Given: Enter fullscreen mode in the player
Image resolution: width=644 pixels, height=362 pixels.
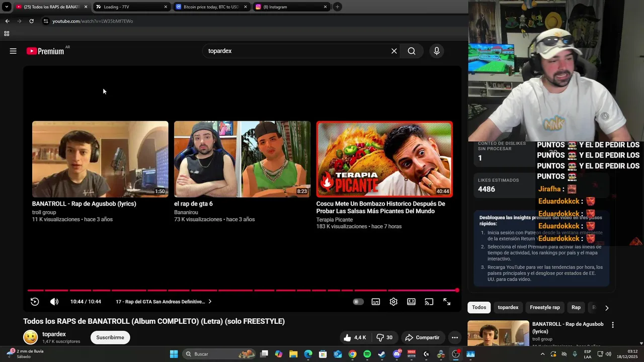Looking at the screenshot, I should [x=447, y=302].
